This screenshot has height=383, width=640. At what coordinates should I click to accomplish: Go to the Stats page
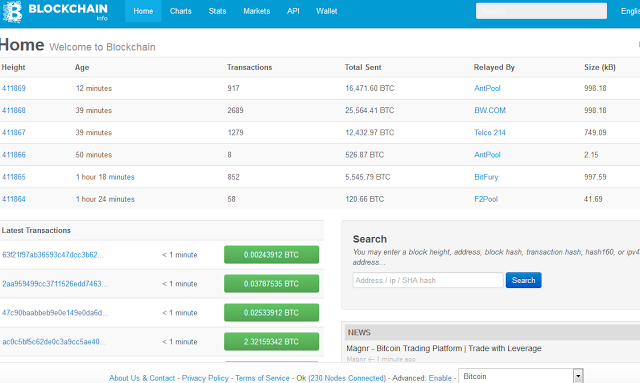[x=217, y=11]
